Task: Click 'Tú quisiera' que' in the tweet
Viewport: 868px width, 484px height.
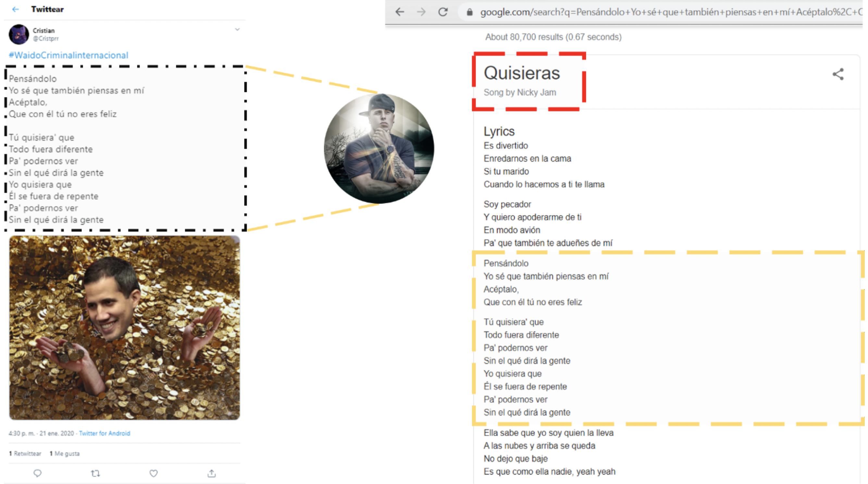Action: pos(42,138)
